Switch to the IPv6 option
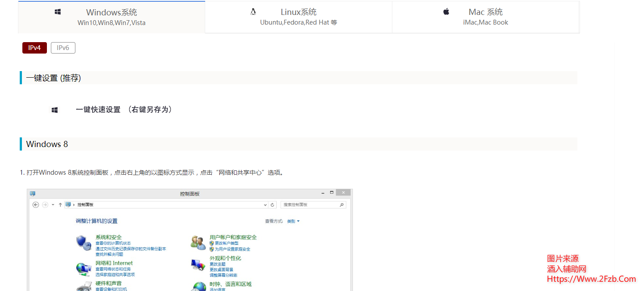This screenshot has height=291, width=644. (63, 47)
